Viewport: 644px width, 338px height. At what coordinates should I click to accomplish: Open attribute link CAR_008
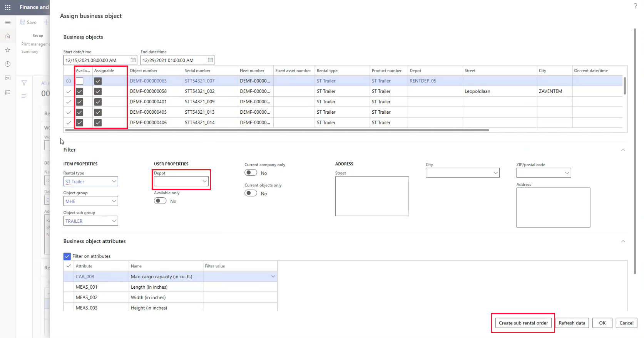pos(85,277)
